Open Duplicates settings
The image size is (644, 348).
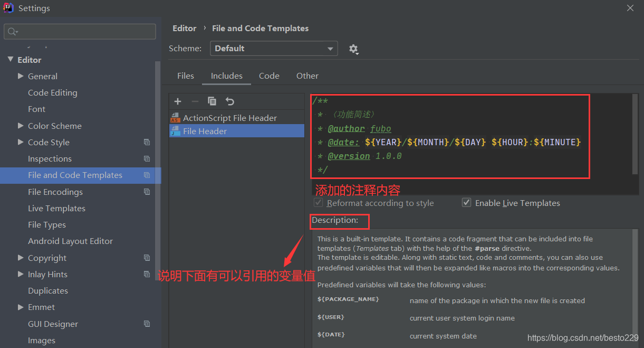click(x=48, y=290)
